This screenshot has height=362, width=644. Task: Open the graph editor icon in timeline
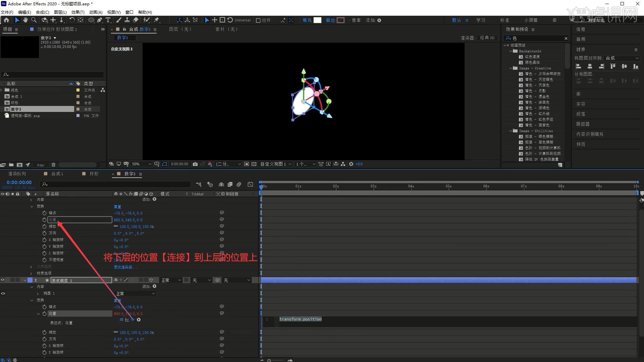(x=250, y=184)
